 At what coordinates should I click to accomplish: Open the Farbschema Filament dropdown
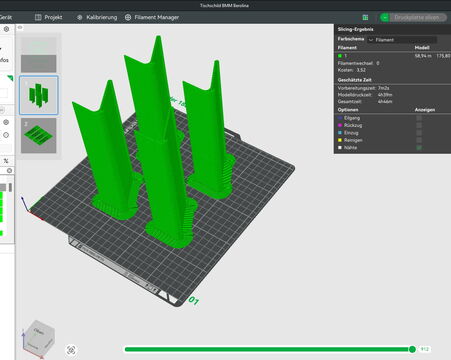click(x=402, y=40)
